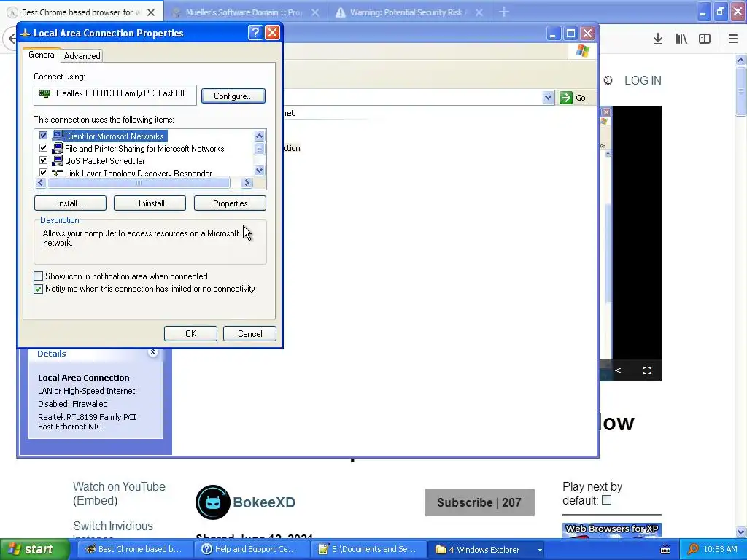Collapse the Details panel chevron
Viewport: 747px width, 560px height.
(152, 352)
